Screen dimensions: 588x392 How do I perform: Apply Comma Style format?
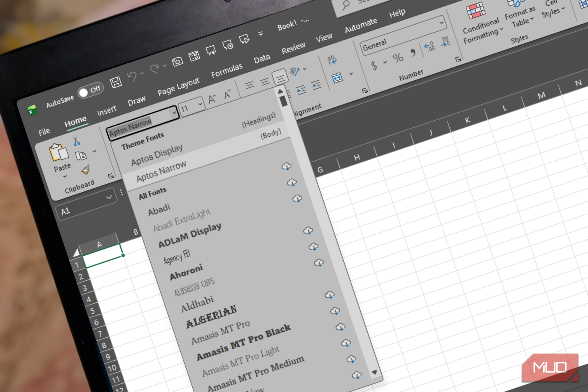(413, 53)
